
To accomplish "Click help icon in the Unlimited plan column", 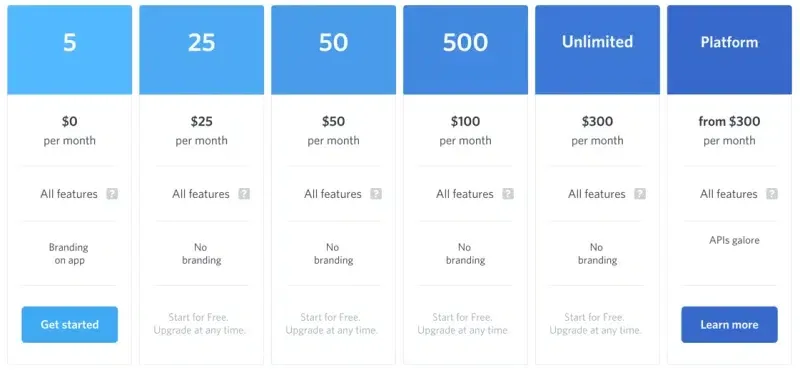I will tap(640, 194).
